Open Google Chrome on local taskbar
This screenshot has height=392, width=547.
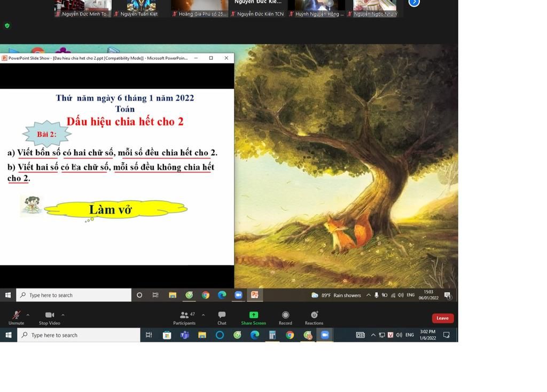coord(290,335)
